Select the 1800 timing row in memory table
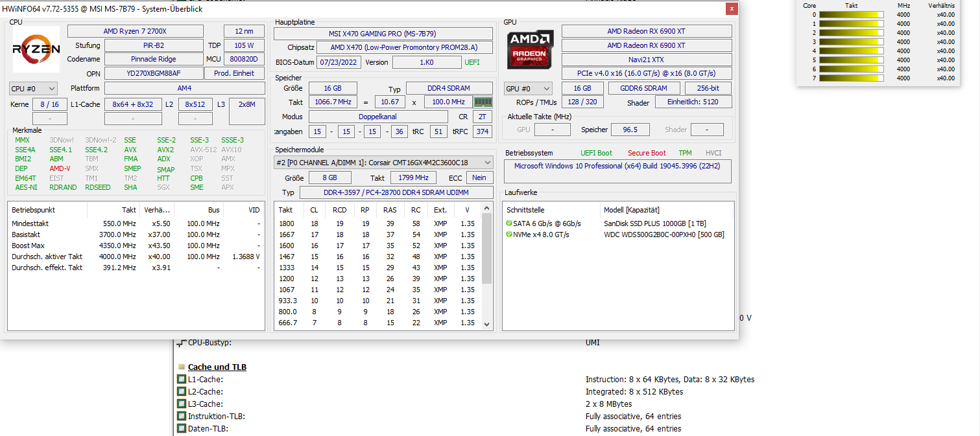The height and width of the screenshot is (436, 980). coord(378,224)
